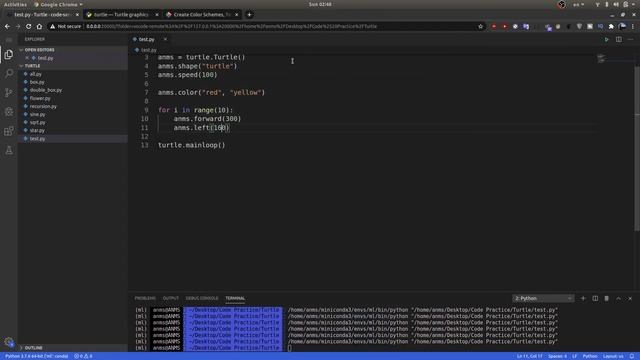Click the 'Layout: us' status item
640x360 pixels.
point(613,356)
